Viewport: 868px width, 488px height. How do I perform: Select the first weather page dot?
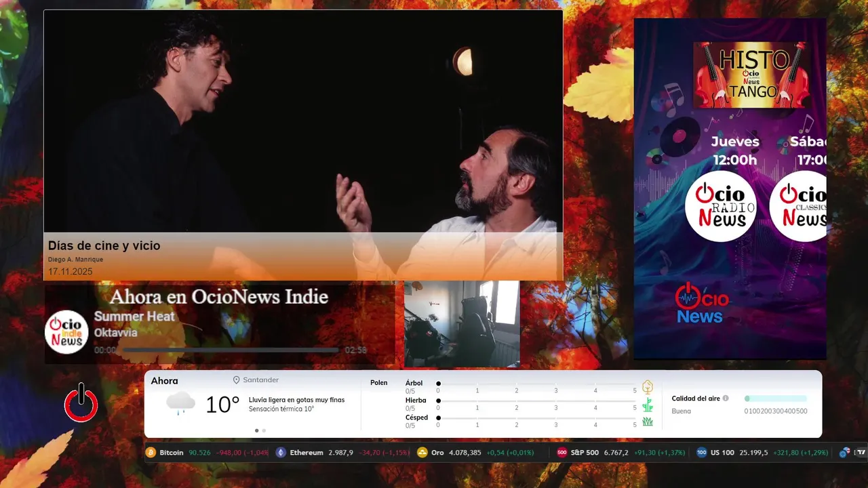pyautogui.click(x=256, y=430)
